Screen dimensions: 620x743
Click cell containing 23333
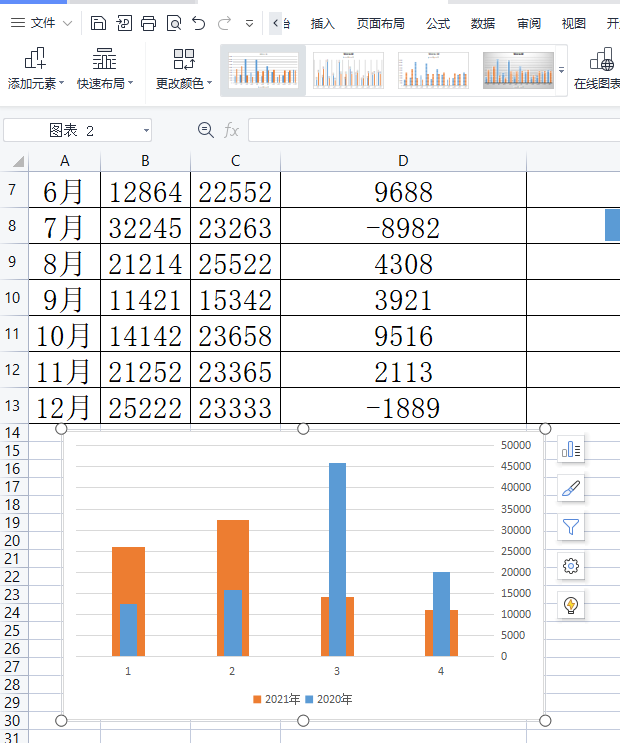(x=236, y=406)
